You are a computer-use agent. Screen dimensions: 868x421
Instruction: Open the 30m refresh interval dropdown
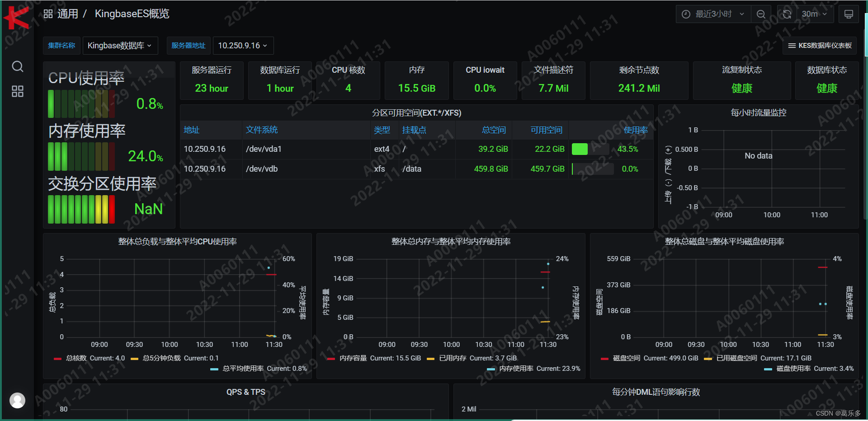point(814,14)
